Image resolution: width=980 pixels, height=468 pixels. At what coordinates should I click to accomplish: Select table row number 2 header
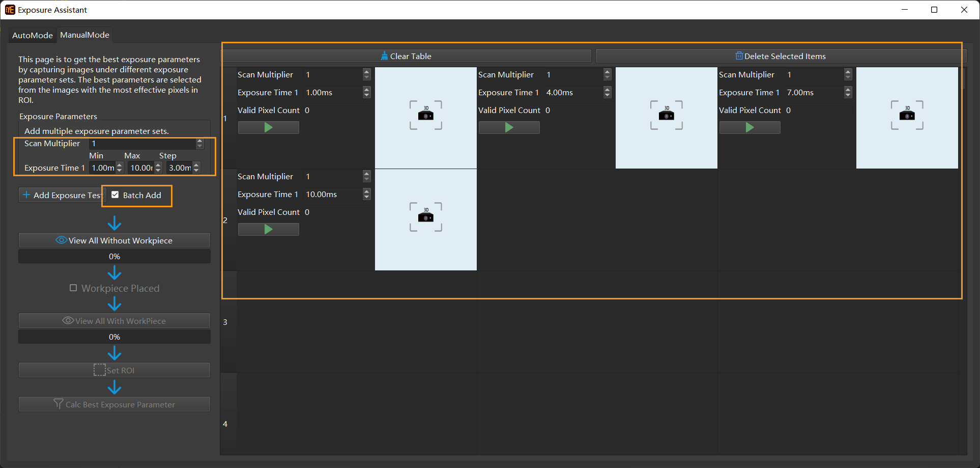coord(225,220)
